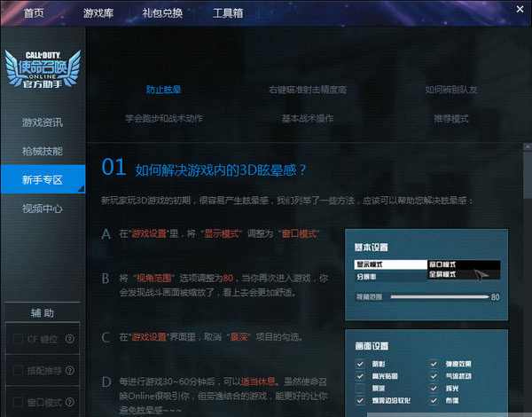Click the help icon beside 搭配推荐
The height and width of the screenshot is (417, 532).
(70, 370)
